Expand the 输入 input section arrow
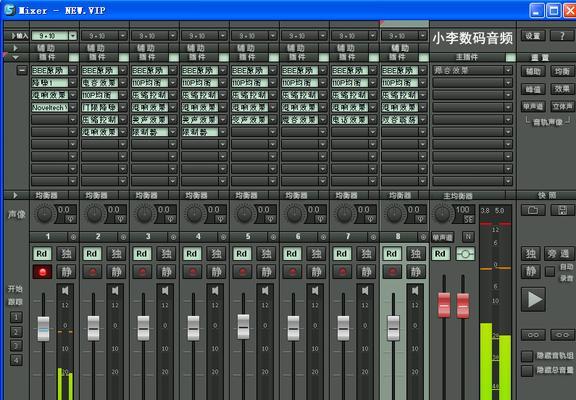576x400 pixels. (x=13, y=36)
